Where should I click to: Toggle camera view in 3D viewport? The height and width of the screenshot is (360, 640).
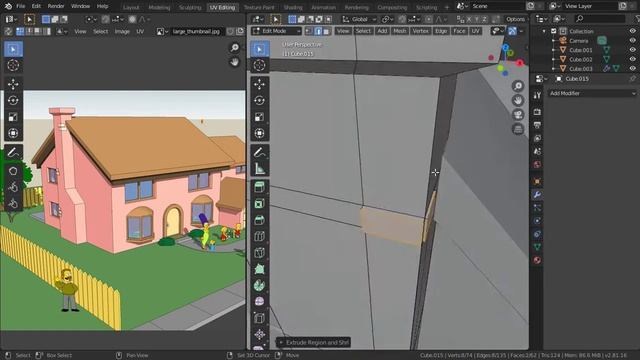coord(518,115)
